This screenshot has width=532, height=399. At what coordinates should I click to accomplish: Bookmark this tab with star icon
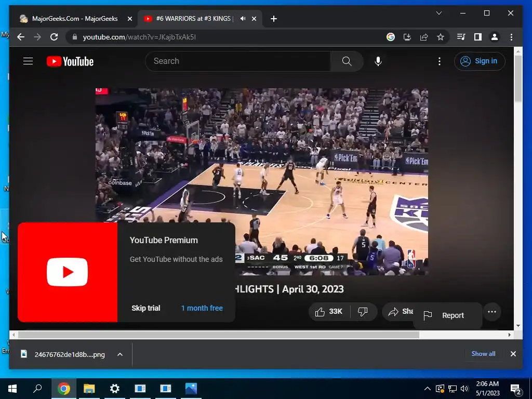441,37
